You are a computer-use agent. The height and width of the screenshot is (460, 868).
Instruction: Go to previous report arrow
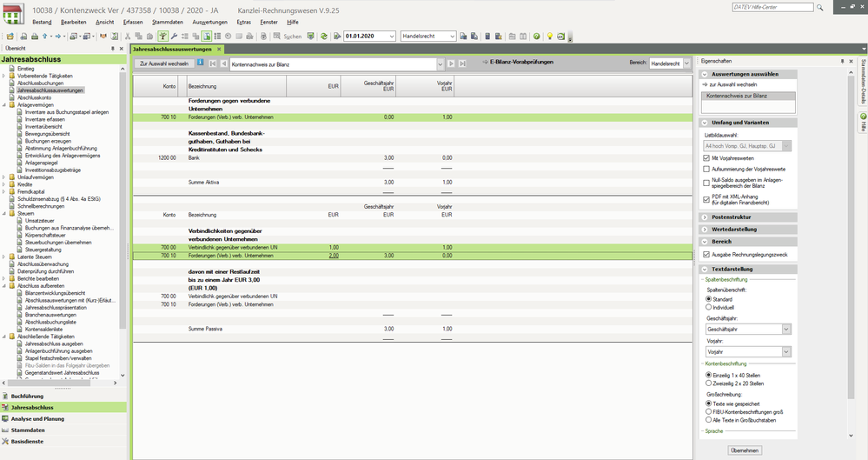pos(223,63)
